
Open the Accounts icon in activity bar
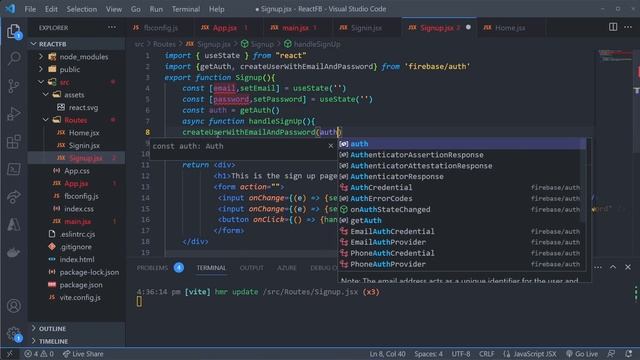pos(13,306)
